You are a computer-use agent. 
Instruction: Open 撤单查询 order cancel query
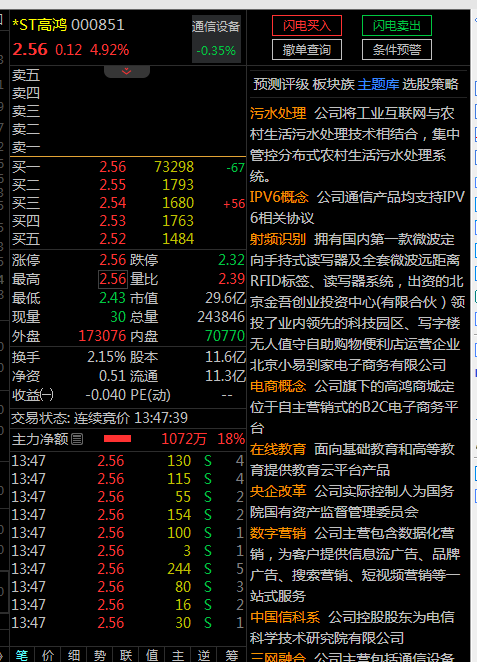(x=307, y=50)
